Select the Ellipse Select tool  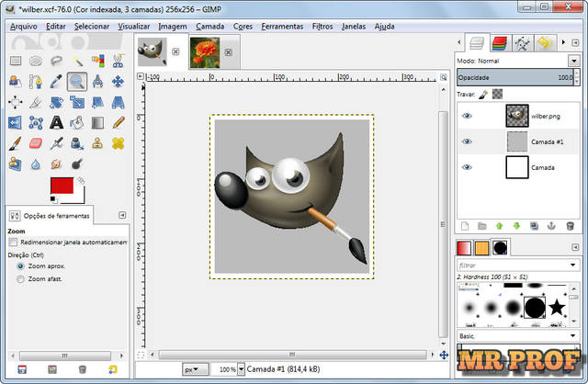click(x=36, y=61)
